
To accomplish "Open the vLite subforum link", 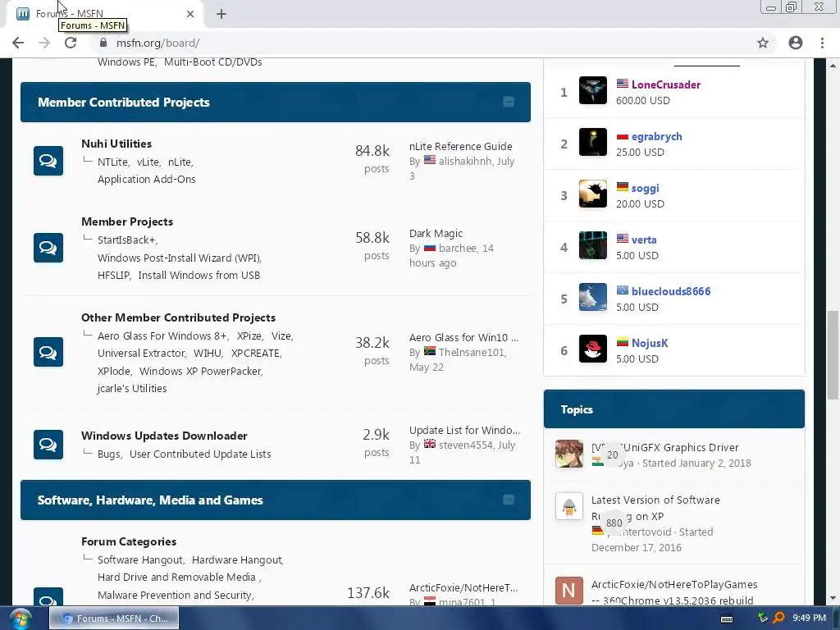I will (148, 162).
